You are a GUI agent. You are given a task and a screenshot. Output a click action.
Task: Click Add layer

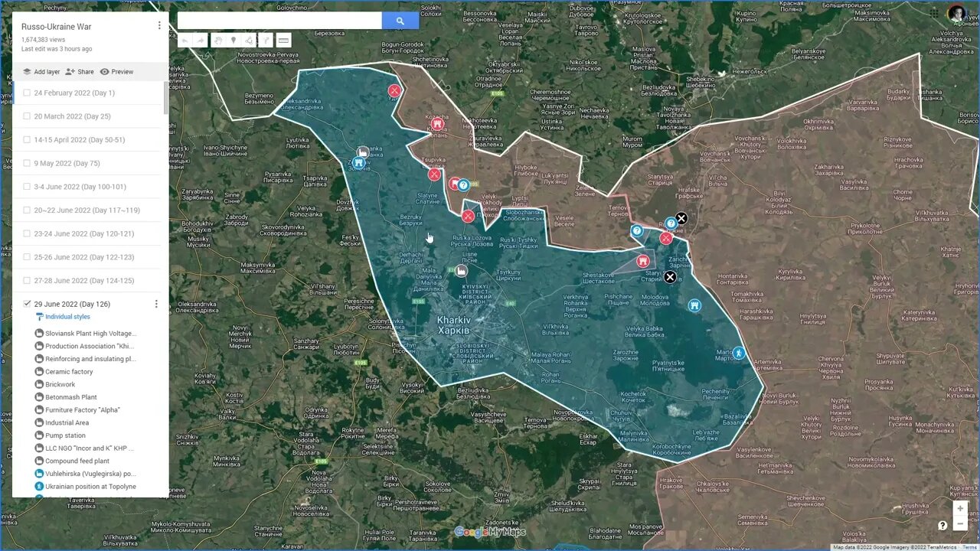[41, 72]
